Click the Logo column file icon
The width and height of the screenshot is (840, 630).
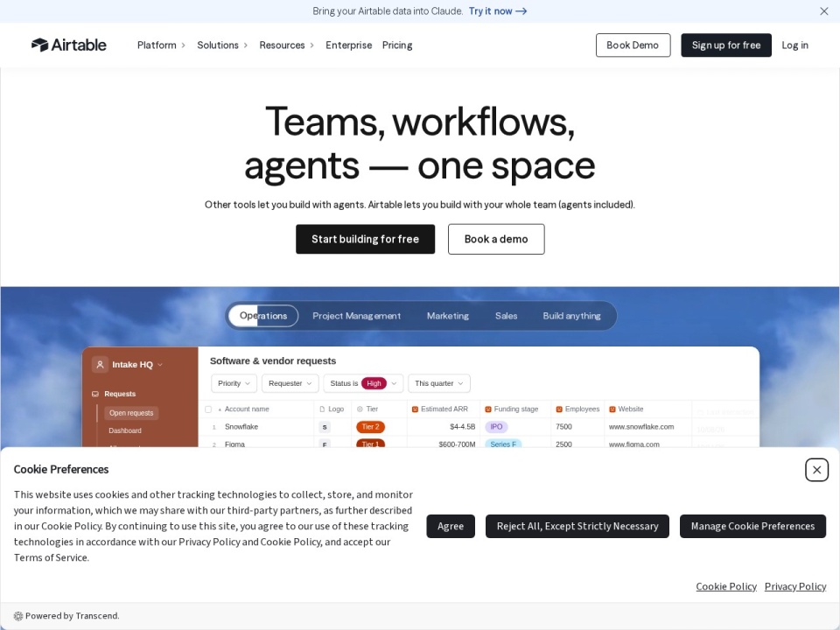coord(323,409)
